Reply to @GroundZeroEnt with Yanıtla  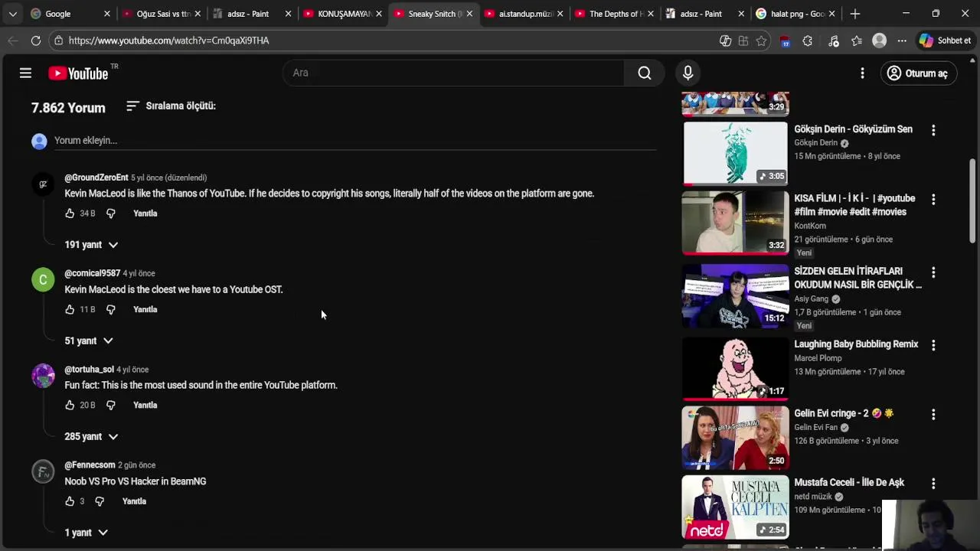click(145, 214)
